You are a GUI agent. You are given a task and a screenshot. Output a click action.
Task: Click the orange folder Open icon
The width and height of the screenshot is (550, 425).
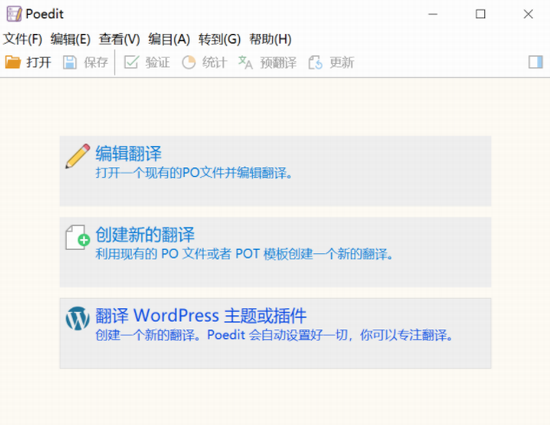tap(13, 62)
